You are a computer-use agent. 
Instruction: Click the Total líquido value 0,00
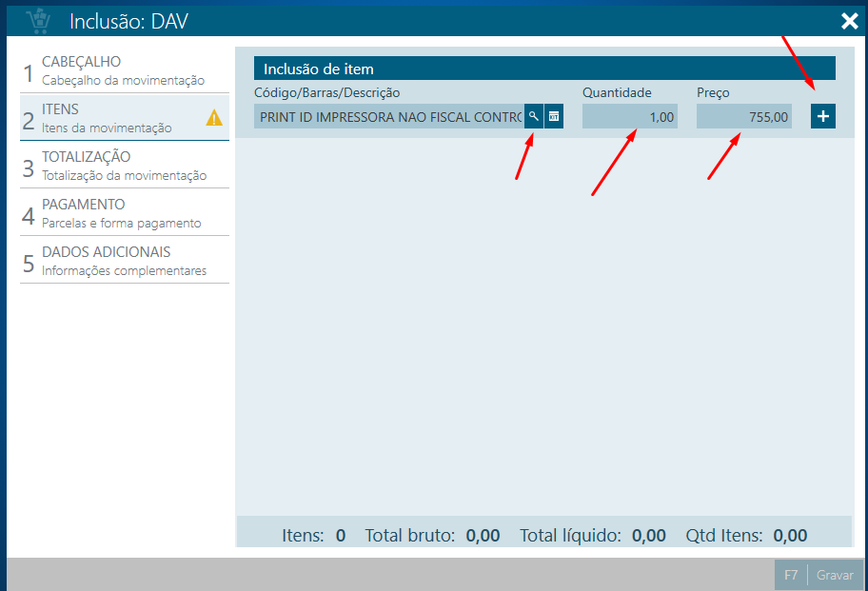pos(649,535)
